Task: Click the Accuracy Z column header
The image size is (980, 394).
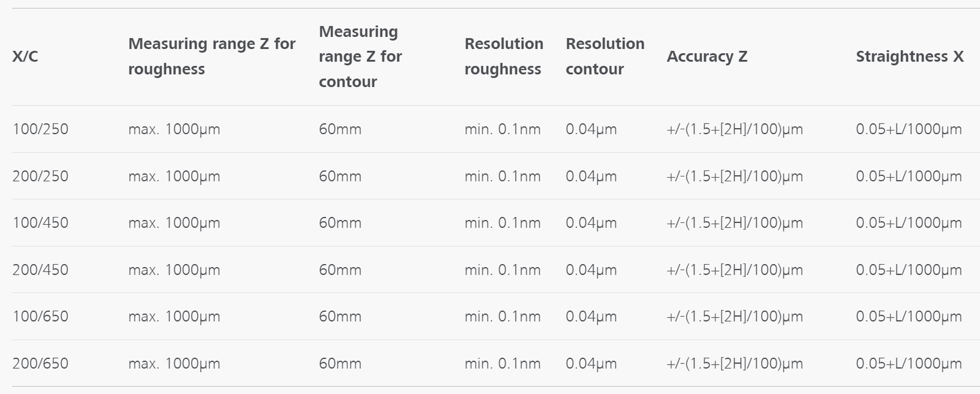Action: (x=707, y=56)
